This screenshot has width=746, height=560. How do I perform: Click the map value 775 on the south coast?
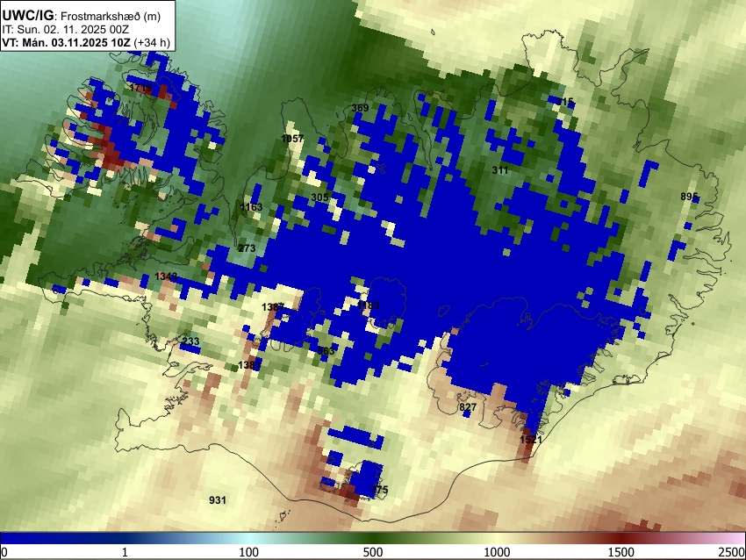[x=379, y=490]
